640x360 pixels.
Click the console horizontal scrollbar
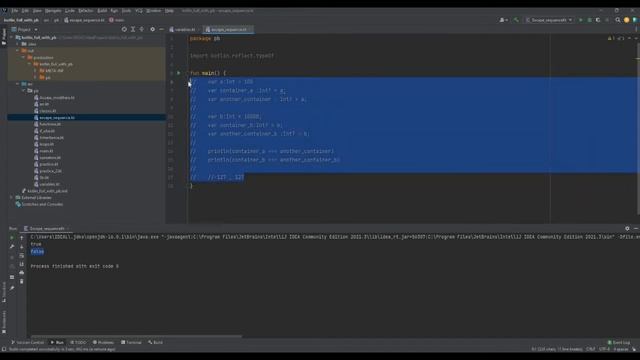click(136, 337)
